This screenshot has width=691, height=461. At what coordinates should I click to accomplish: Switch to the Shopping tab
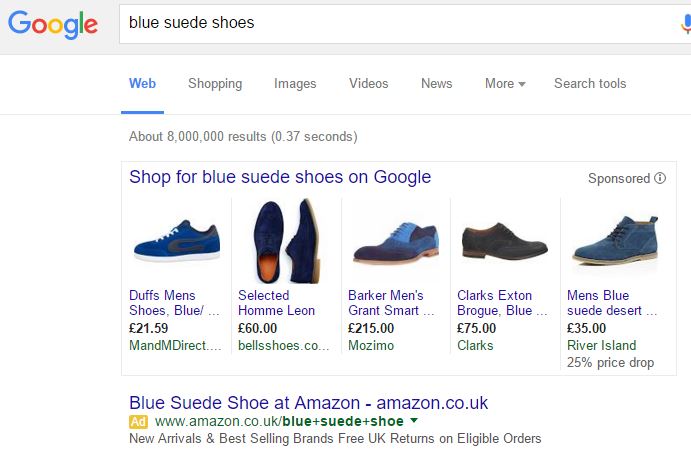215,84
